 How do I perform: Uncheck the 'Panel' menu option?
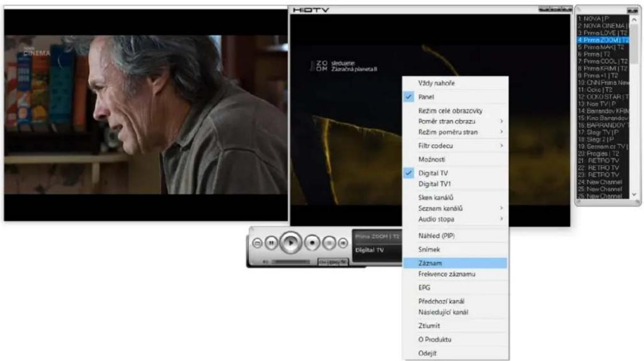(x=455, y=97)
